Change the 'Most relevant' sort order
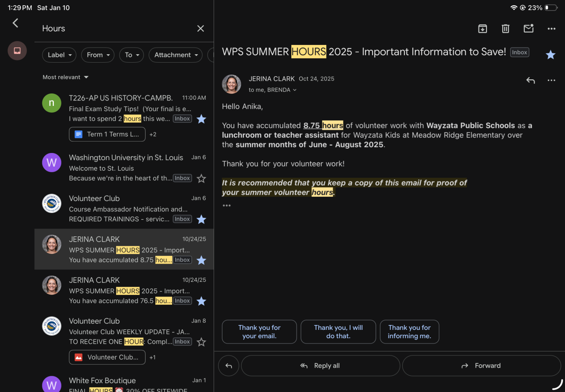This screenshot has height=392, width=565. [65, 77]
